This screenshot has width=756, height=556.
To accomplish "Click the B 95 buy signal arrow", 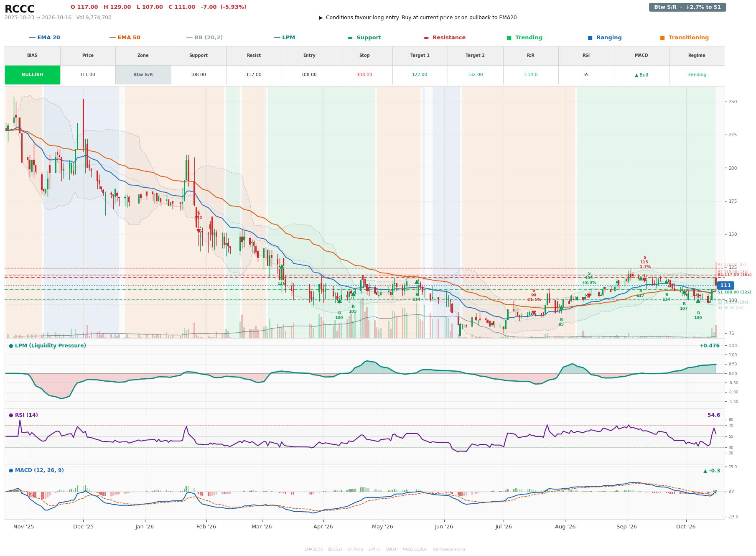I will tap(561, 307).
